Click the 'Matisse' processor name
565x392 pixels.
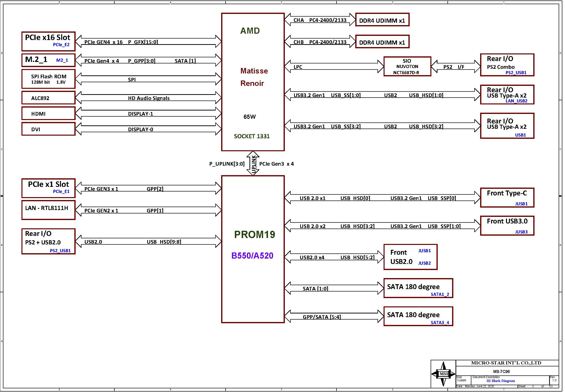tap(254, 71)
